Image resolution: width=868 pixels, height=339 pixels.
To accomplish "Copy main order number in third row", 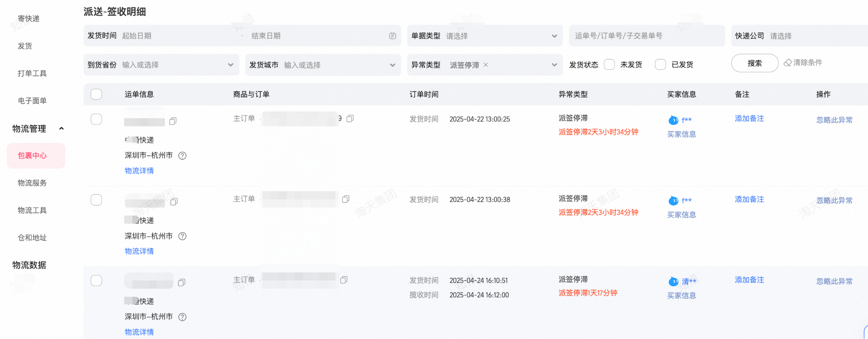I will (x=344, y=280).
